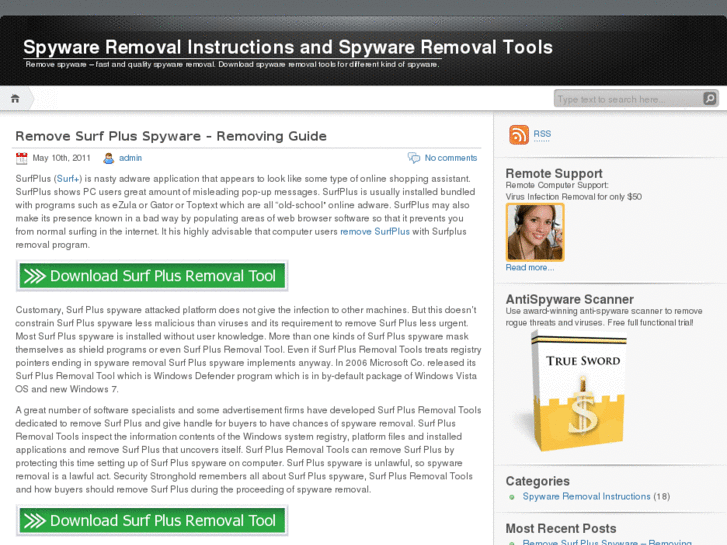The height and width of the screenshot is (545, 727).
Task: Open the 'No comments' link
Action: coord(451,158)
